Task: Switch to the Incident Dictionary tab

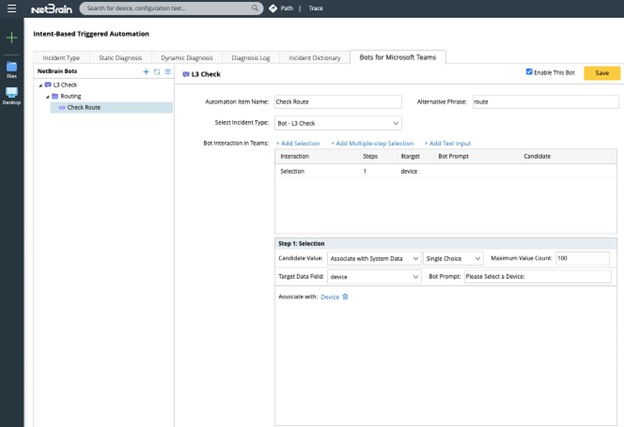Action: pos(314,58)
